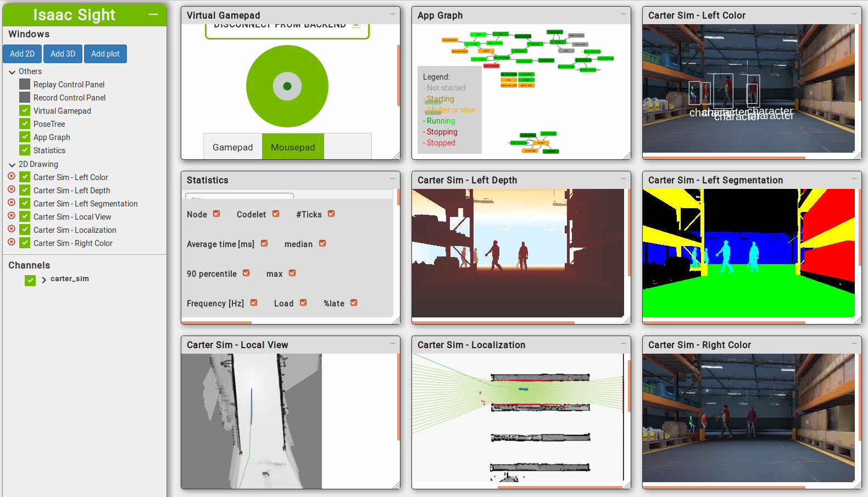Collapse the App Graph window
This screenshot has height=497, width=868.
(623, 14)
